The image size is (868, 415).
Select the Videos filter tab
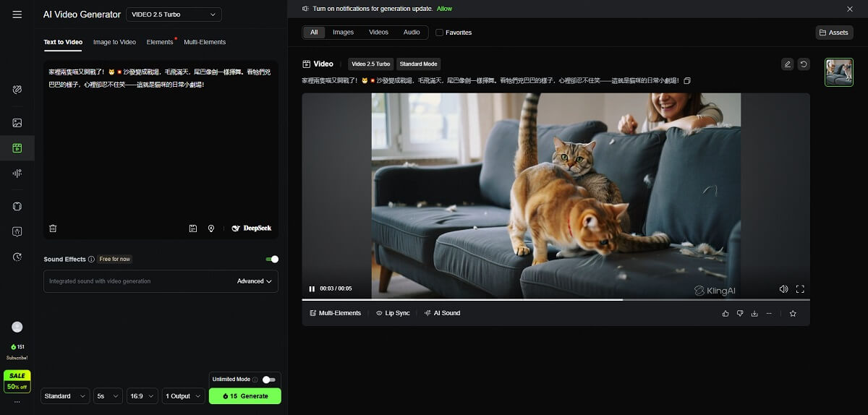(378, 33)
